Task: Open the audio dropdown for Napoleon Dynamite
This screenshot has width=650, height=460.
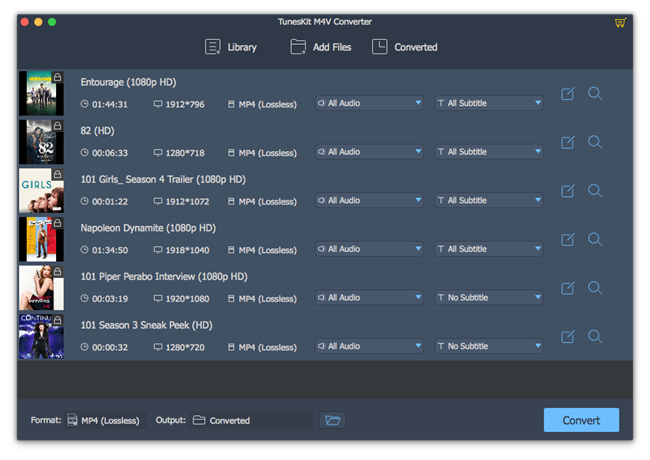Action: coord(369,249)
